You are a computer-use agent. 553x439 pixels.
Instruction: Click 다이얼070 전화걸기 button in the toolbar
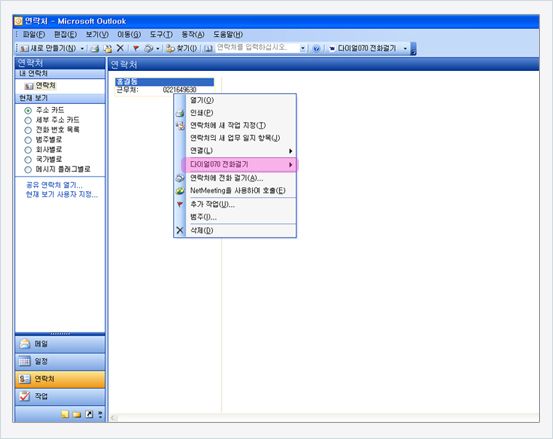[363, 48]
